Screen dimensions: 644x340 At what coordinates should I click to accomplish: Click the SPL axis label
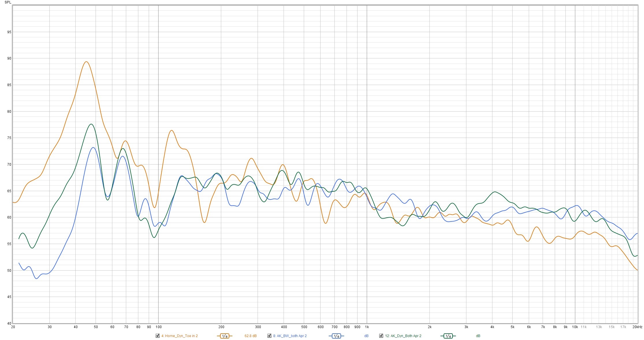[x=8, y=2]
